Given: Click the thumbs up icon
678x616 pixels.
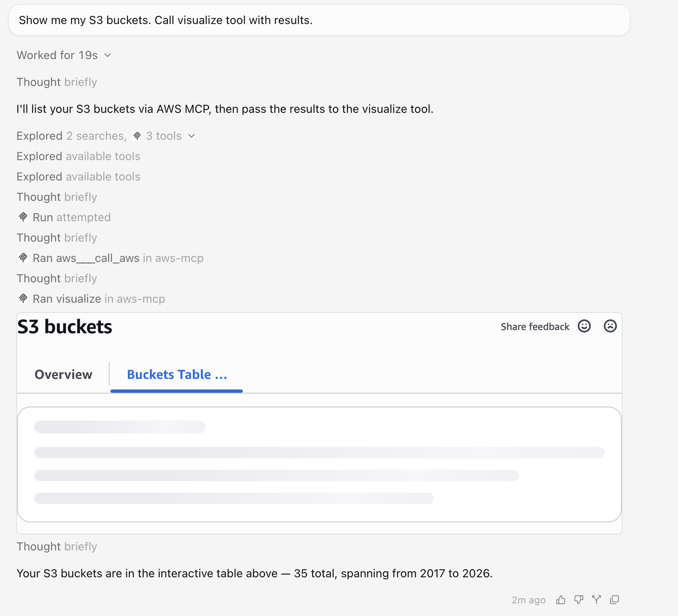Looking at the screenshot, I should tap(561, 600).
